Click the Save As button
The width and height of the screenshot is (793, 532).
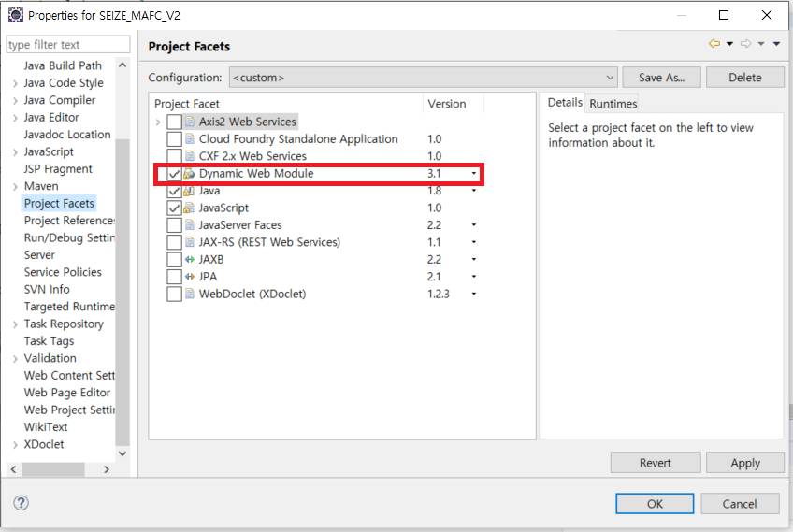point(661,78)
